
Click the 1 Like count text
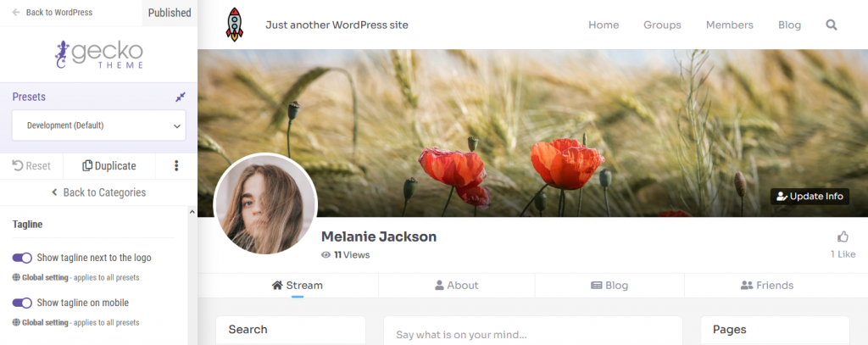(x=843, y=254)
